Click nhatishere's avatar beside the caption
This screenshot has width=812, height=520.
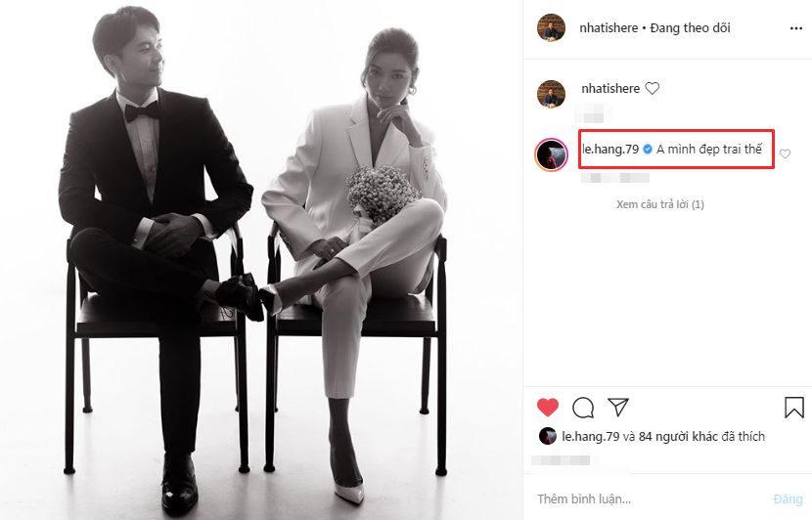click(551, 93)
